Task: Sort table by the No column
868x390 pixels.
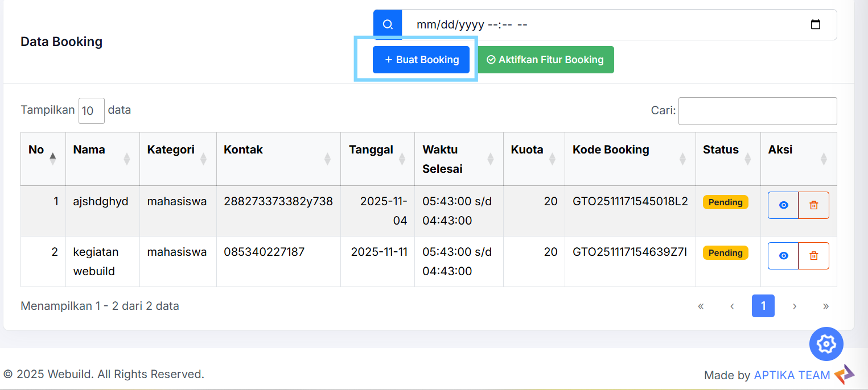Action: (x=43, y=159)
